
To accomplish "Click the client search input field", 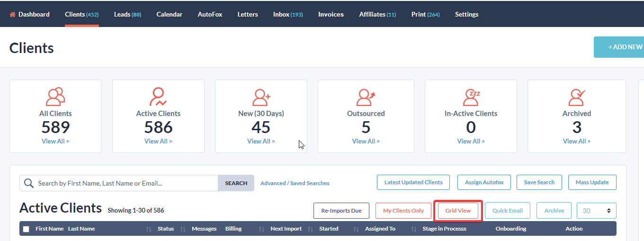I will [125, 183].
